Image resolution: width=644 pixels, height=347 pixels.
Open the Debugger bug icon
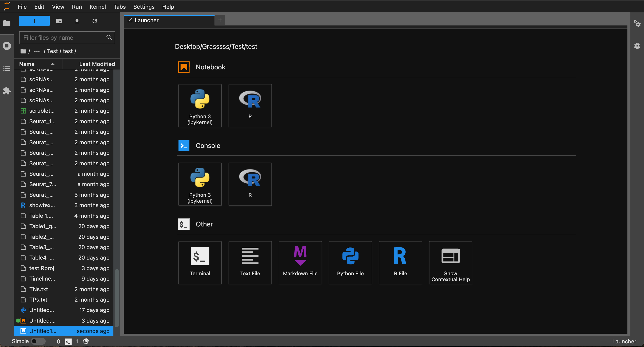pos(637,46)
